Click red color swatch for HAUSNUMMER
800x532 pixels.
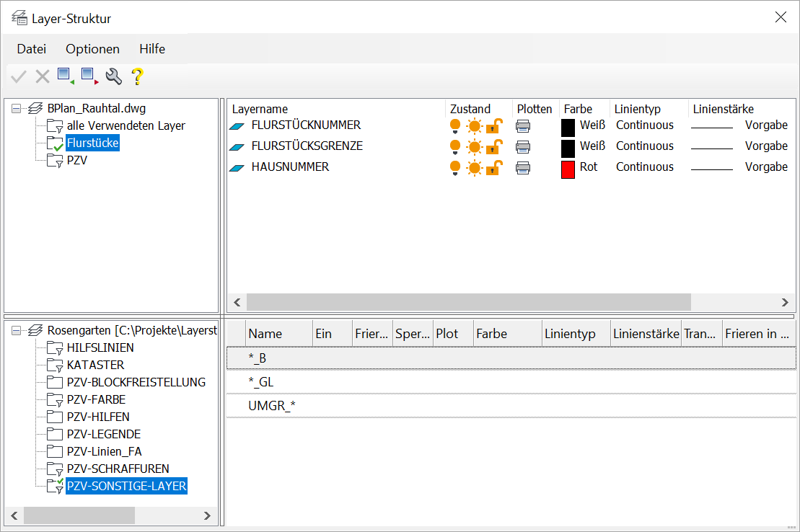[x=568, y=169]
